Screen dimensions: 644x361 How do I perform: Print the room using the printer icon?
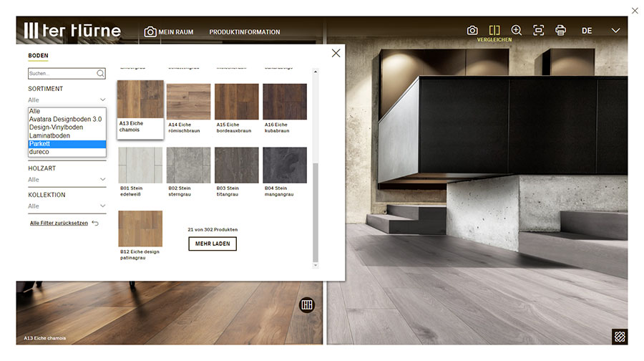[561, 30]
